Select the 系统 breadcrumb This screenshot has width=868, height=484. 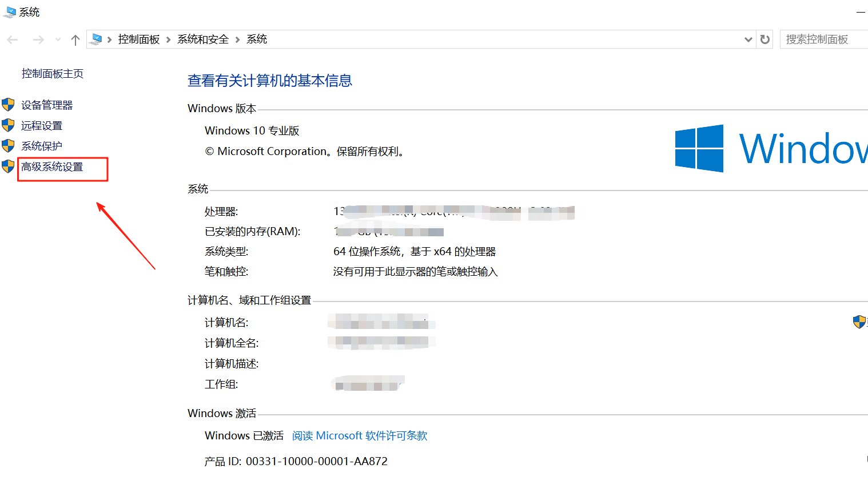(x=257, y=39)
